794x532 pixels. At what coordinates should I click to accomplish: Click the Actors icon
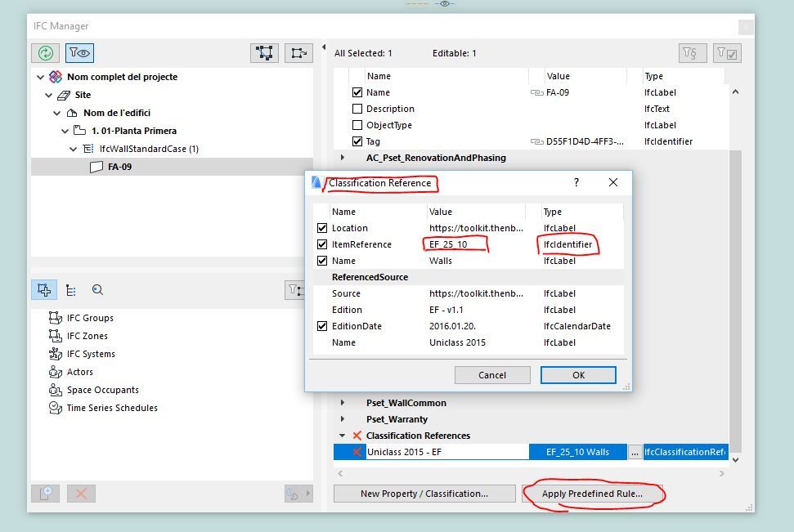click(55, 372)
